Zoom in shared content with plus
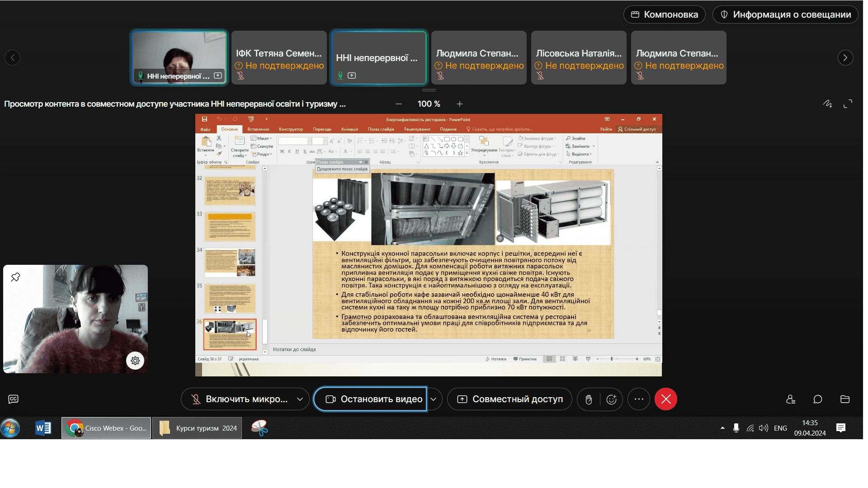This screenshot has width=868, height=488. tap(459, 104)
